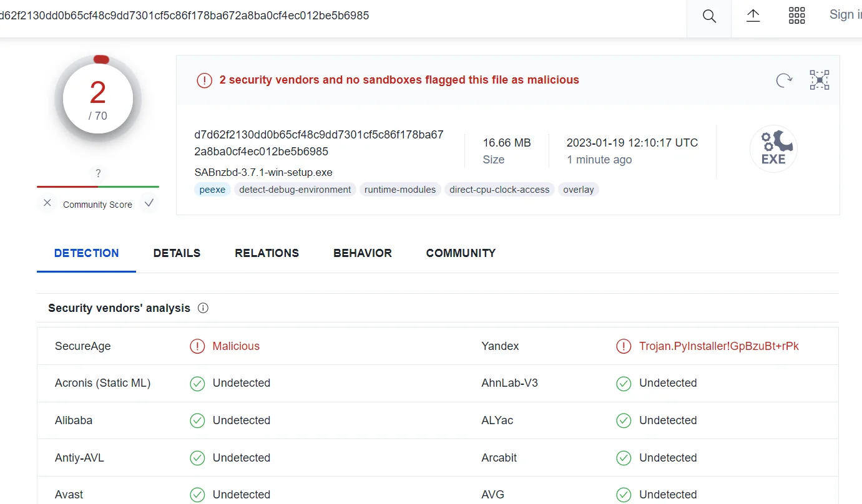Click the SecureAge Malicious result text

click(x=236, y=346)
